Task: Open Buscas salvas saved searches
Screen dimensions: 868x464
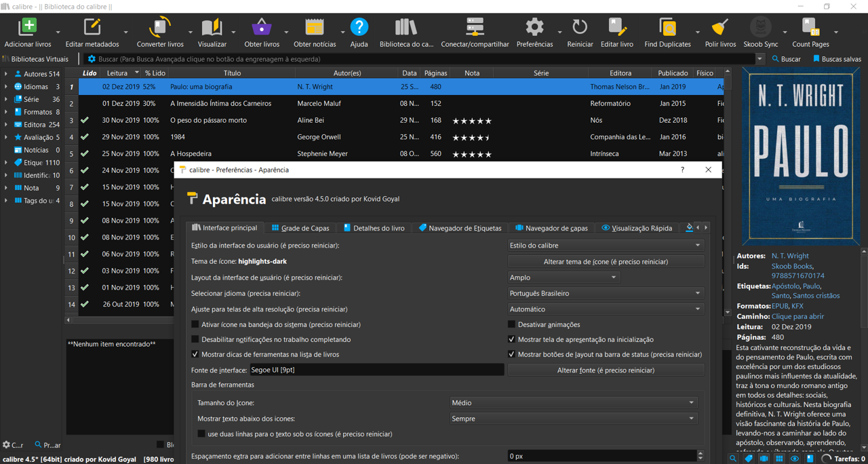Action: (x=837, y=59)
